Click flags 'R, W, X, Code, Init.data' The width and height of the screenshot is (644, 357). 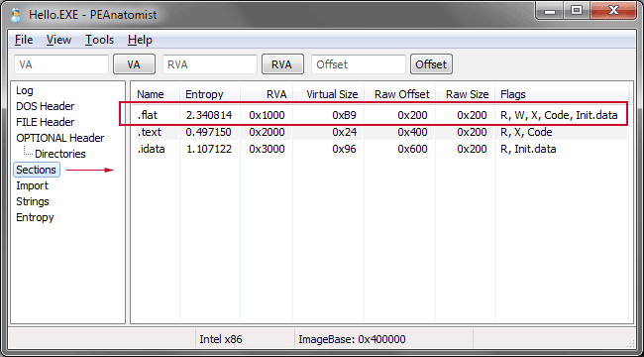click(x=559, y=116)
